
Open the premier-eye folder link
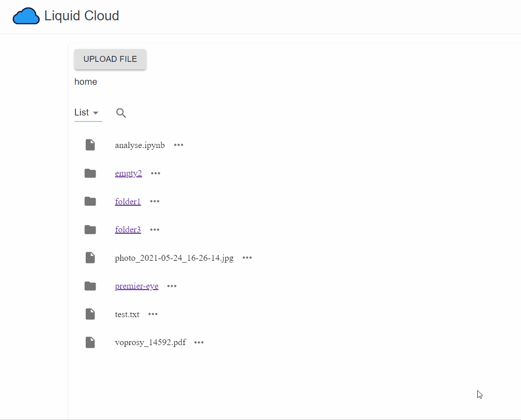coord(136,286)
